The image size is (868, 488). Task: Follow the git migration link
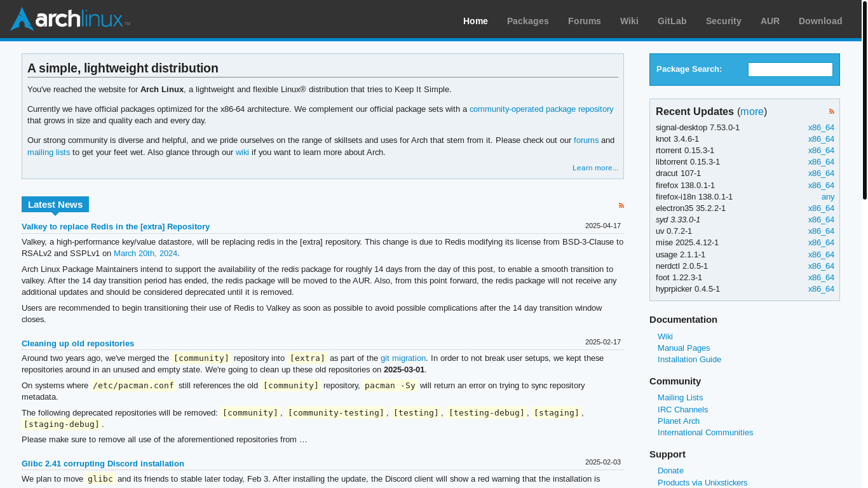[x=403, y=358]
